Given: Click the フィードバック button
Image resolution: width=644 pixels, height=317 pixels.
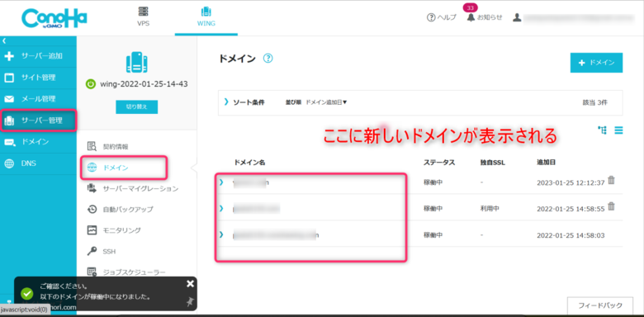Looking at the screenshot, I should click(599, 305).
